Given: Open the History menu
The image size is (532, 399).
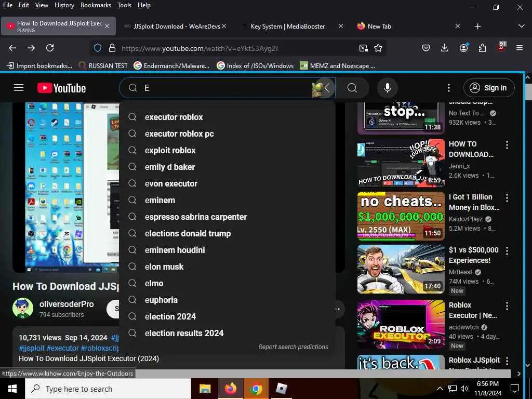Looking at the screenshot, I should (64, 5).
